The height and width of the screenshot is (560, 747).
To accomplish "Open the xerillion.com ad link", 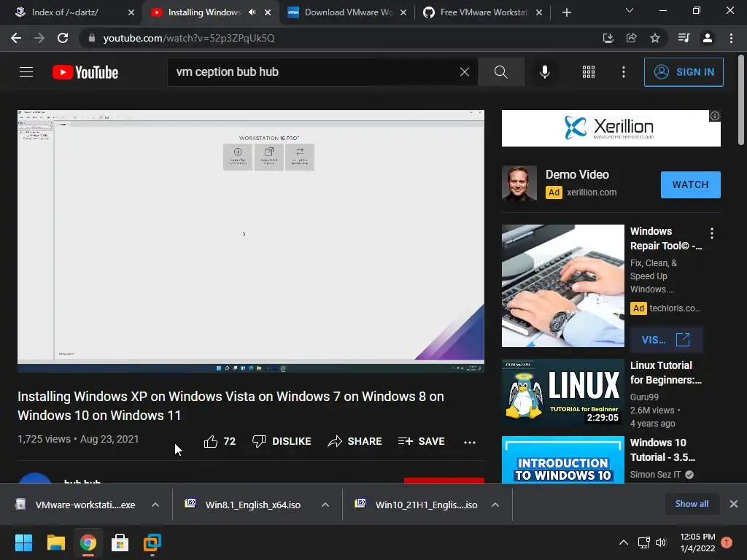I will click(x=592, y=192).
